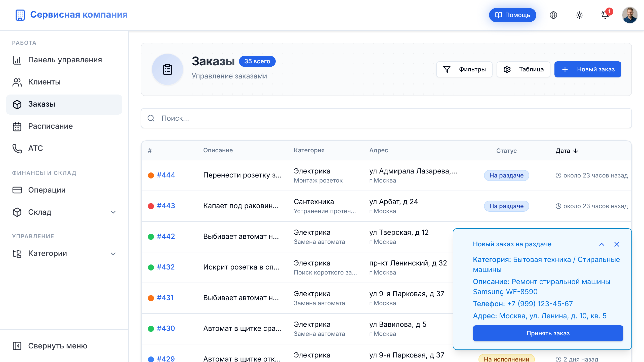Sort by the Дата column header
Viewport: 644px width, 362px height.
567,151
